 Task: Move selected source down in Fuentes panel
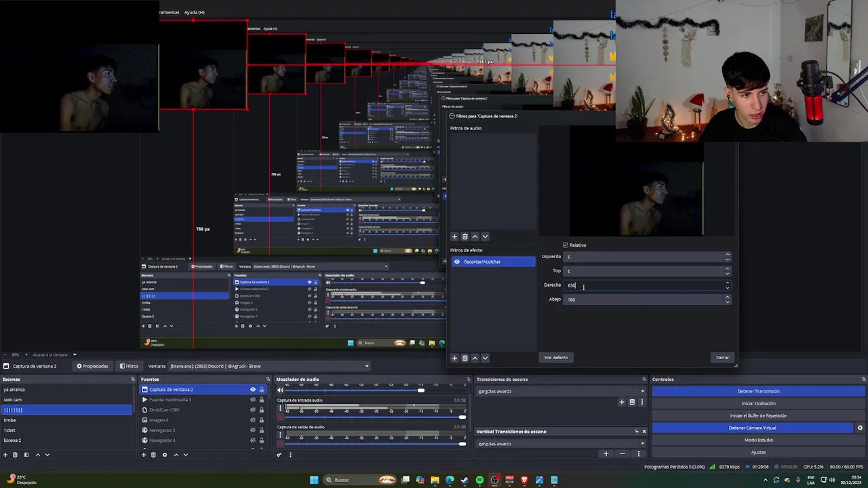click(x=185, y=455)
